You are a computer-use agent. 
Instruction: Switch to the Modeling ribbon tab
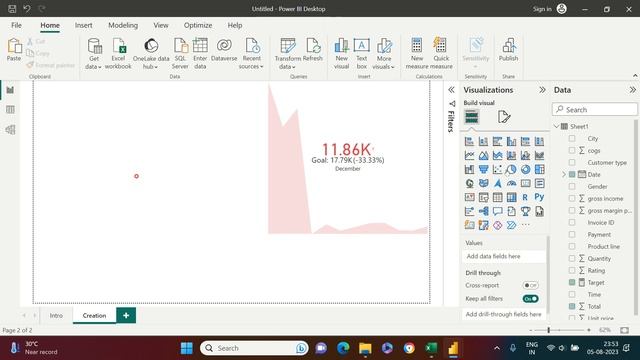123,25
